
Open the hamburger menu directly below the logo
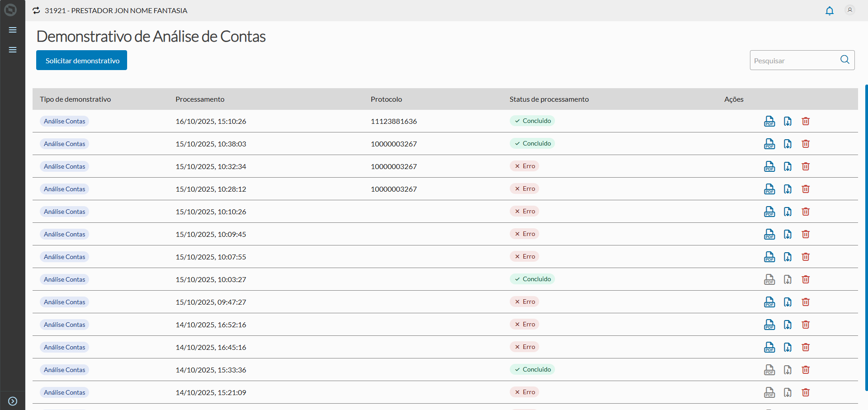[13, 30]
